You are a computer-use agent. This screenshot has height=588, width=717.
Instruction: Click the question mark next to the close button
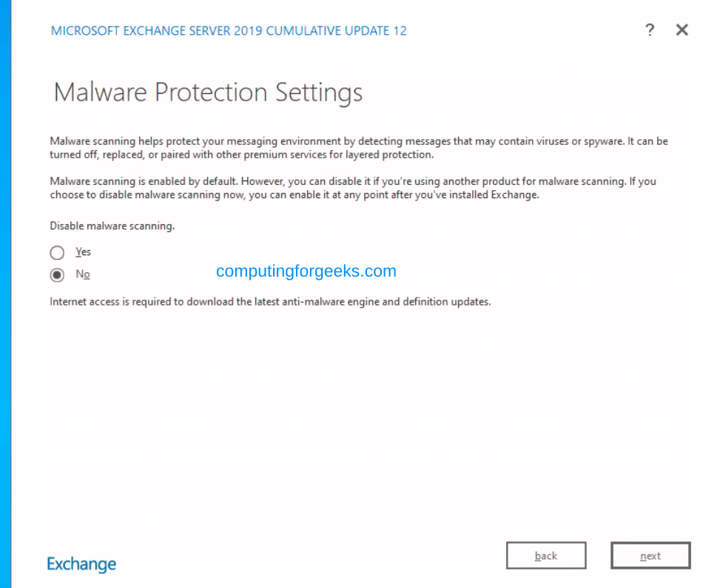coord(650,30)
